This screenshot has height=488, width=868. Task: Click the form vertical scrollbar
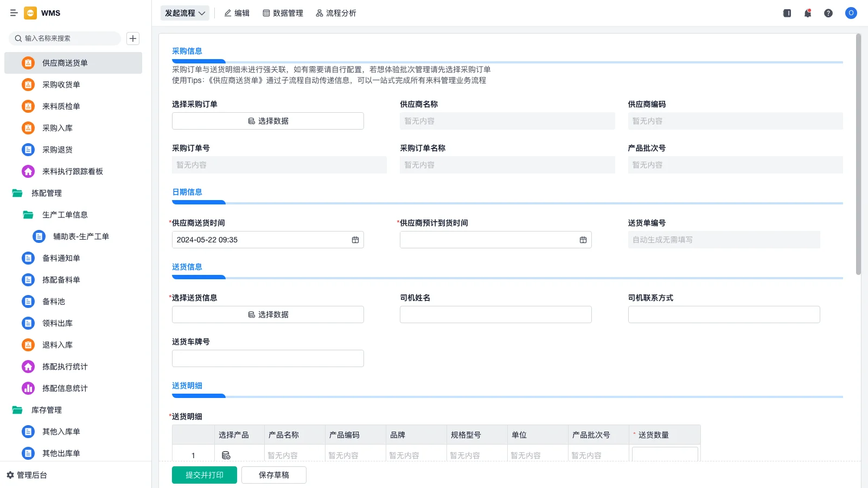pyautogui.click(x=858, y=155)
